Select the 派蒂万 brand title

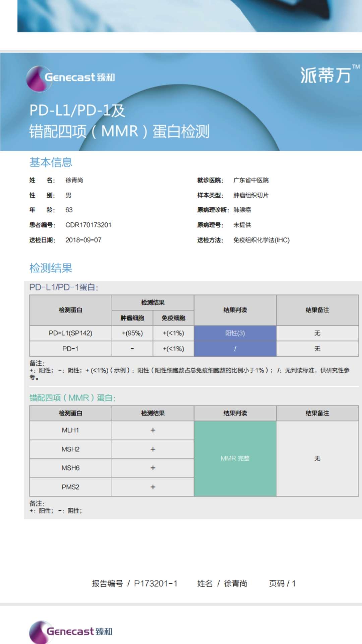pos(329,74)
